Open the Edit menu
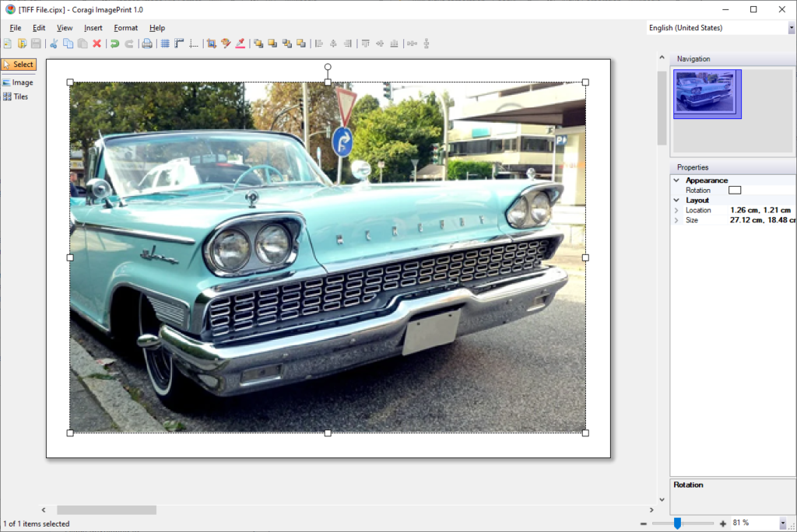 [39, 28]
